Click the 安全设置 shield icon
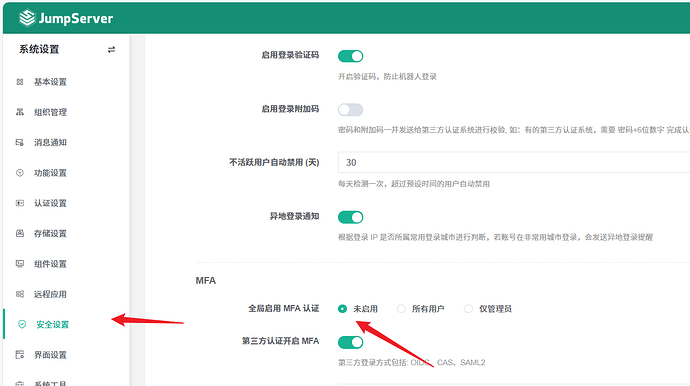 22,324
